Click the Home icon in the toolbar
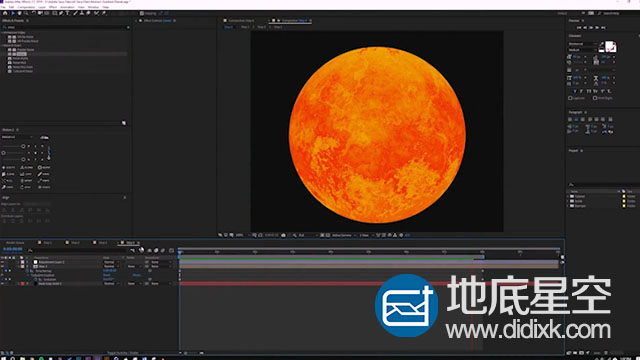Viewport: 640px width, 360px height. tap(5, 13)
